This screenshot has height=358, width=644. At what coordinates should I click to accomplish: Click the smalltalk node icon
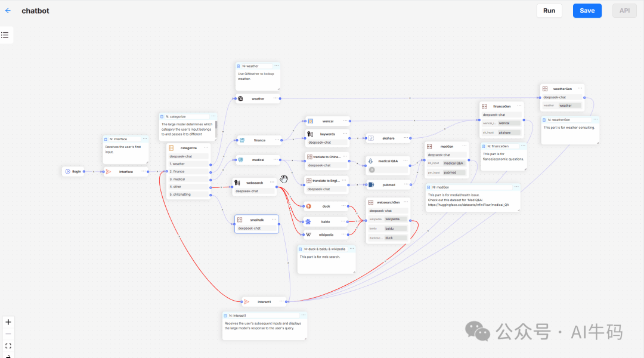pyautogui.click(x=240, y=220)
